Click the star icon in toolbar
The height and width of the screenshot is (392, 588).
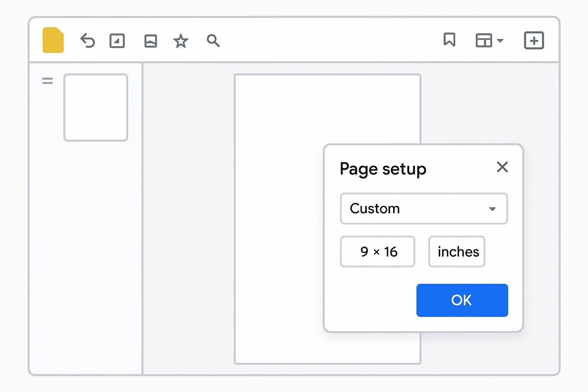181,41
